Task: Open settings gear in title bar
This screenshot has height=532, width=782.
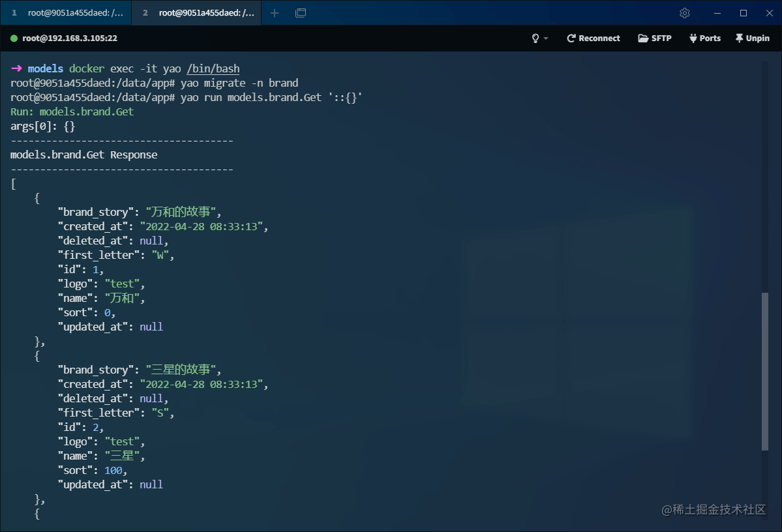Action: pyautogui.click(x=685, y=13)
